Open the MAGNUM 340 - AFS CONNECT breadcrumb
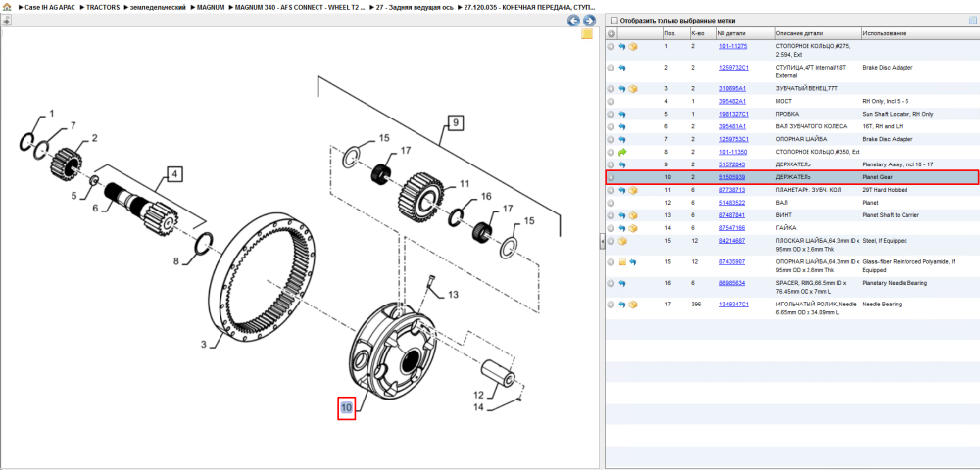Viewport: 980px width, 470px height. point(301,7)
